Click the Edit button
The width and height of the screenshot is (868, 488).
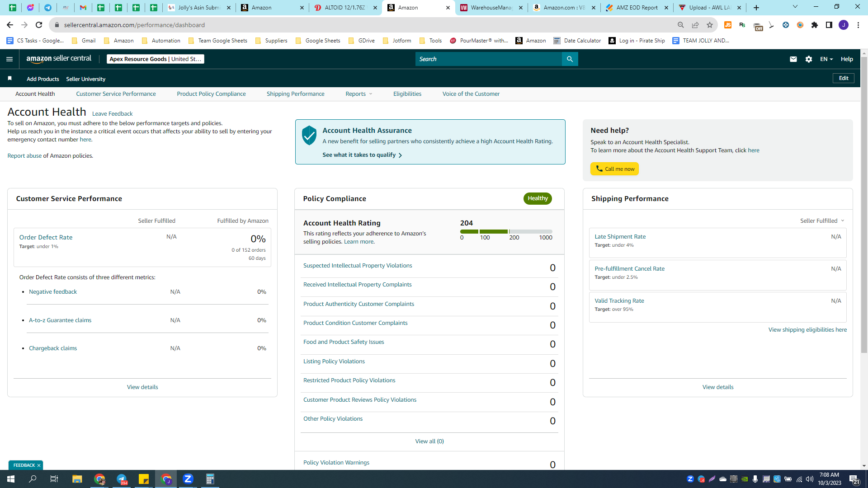(844, 78)
